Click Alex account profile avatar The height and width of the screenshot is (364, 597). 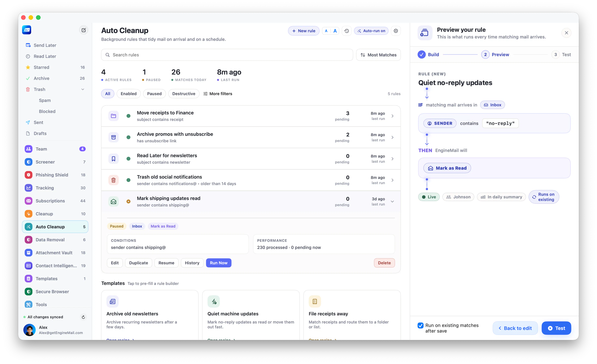click(30, 330)
